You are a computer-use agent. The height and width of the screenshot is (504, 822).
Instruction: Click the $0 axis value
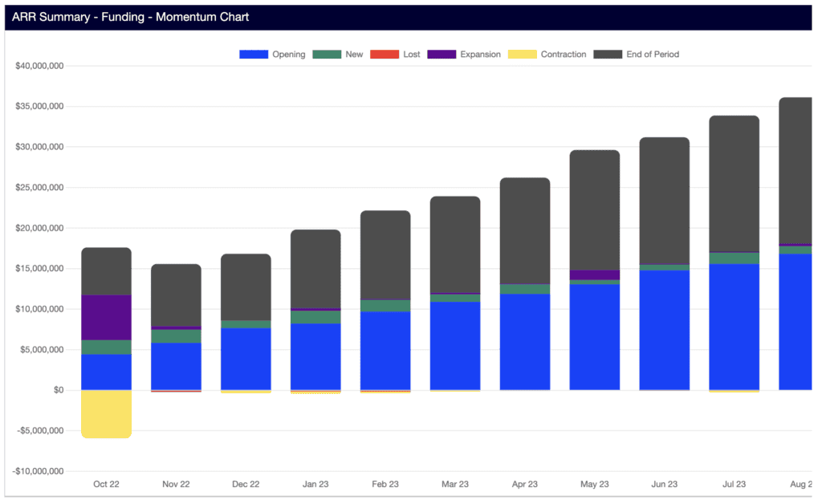tap(58, 390)
